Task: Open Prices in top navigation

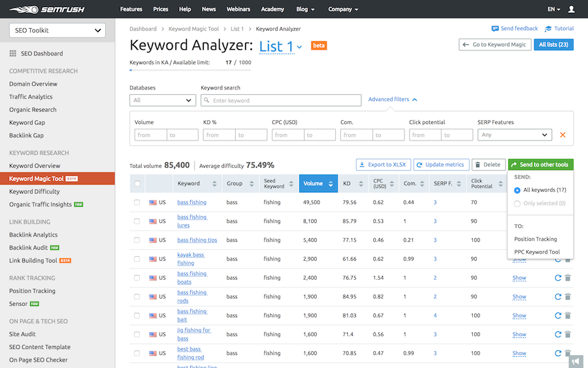Action: (161, 9)
